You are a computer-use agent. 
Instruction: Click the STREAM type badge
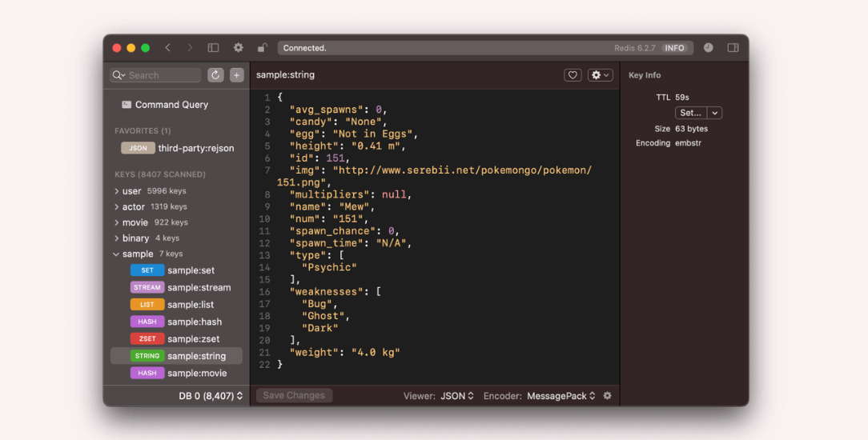(147, 287)
